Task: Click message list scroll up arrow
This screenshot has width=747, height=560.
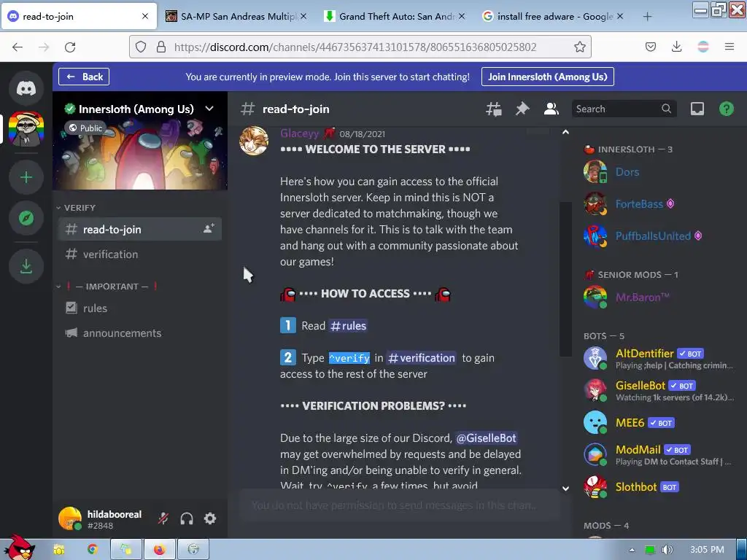Action: [565, 132]
